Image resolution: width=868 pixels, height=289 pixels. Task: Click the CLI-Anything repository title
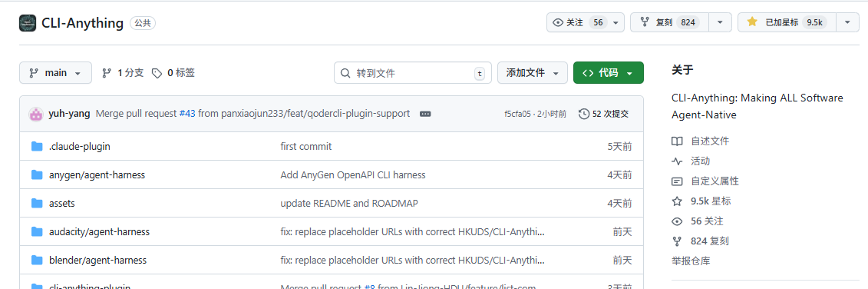coord(82,23)
